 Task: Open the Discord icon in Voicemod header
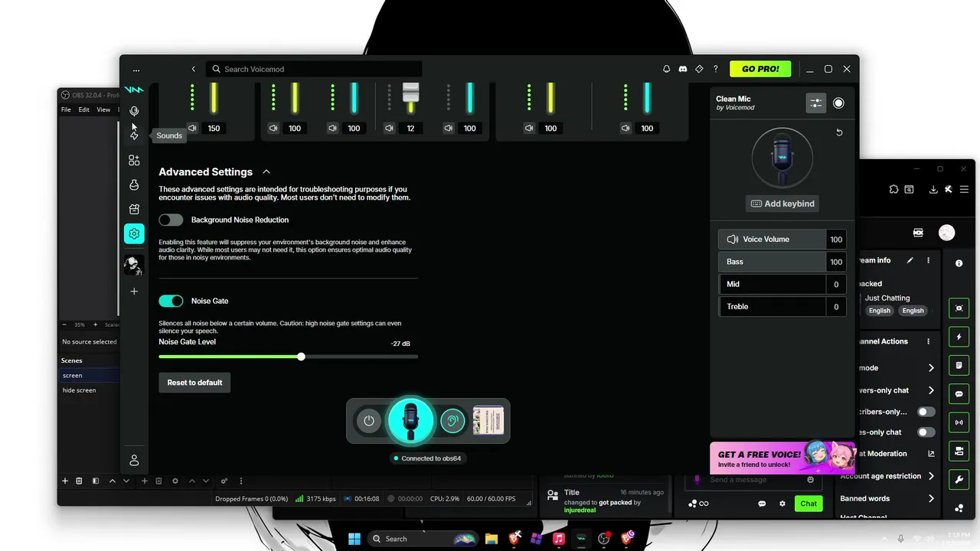[x=683, y=69]
